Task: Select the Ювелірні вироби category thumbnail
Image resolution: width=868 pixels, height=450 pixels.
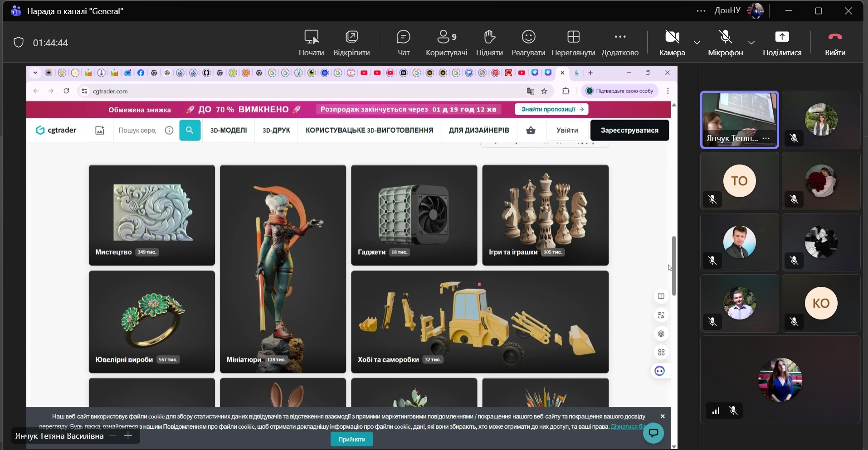Action: [x=151, y=322]
